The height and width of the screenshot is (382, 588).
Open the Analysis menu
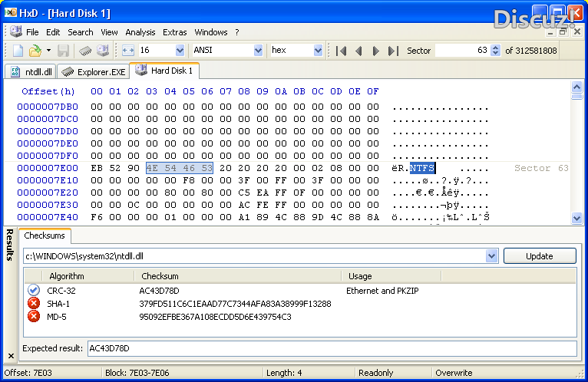(x=140, y=32)
